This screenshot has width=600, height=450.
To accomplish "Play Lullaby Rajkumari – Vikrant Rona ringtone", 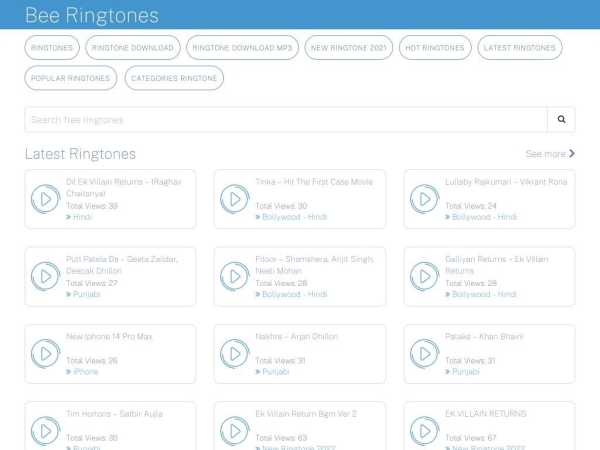I will (x=424, y=199).
